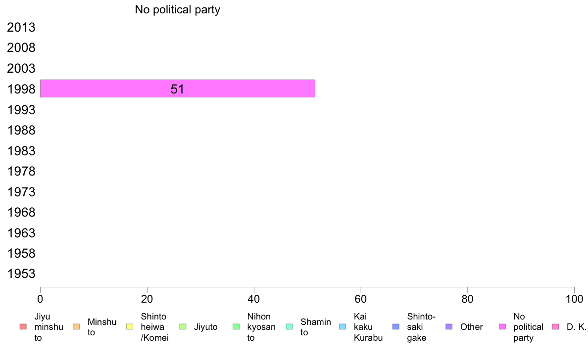Select the 2013 year label

(x=21, y=27)
